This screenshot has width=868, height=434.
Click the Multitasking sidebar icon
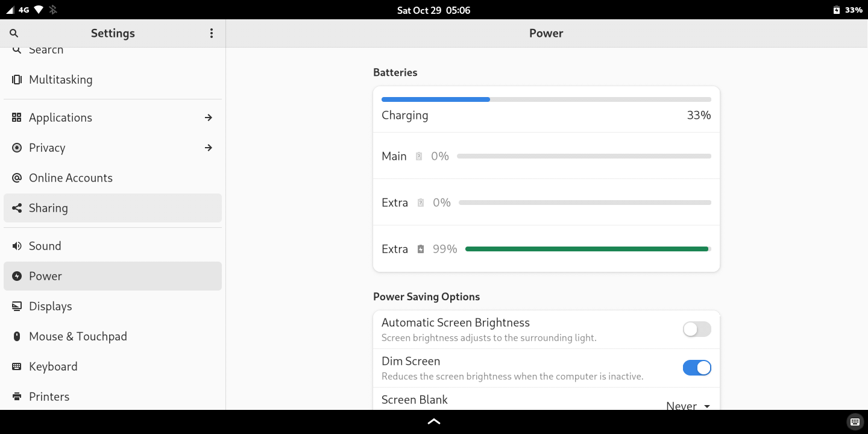[x=17, y=80]
